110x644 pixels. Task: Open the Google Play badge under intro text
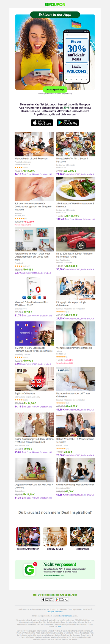click(x=68, y=123)
